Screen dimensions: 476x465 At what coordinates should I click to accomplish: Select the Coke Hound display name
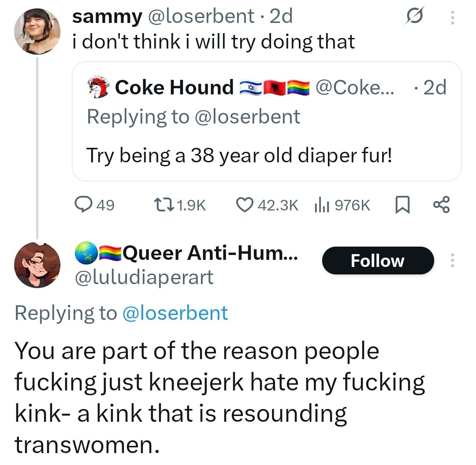pyautogui.click(x=174, y=87)
